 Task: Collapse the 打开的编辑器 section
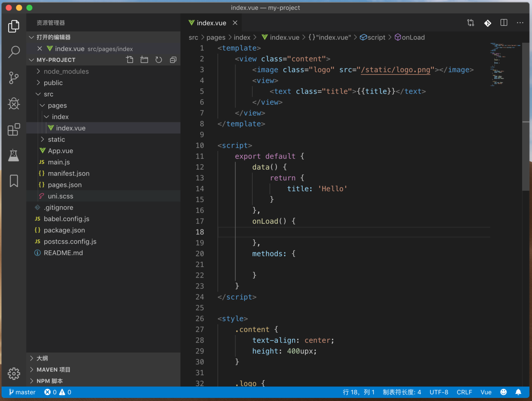pyautogui.click(x=53, y=37)
